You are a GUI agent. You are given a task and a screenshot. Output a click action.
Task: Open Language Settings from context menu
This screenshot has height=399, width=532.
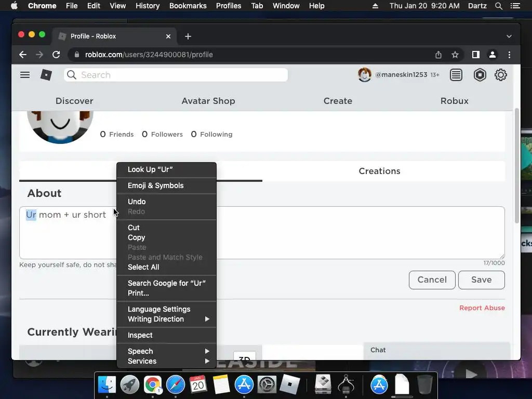pos(166,309)
